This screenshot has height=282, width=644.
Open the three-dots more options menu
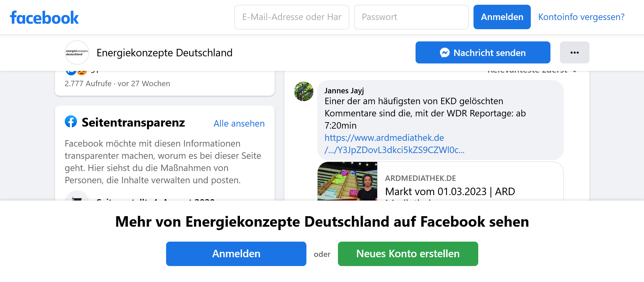(x=575, y=53)
